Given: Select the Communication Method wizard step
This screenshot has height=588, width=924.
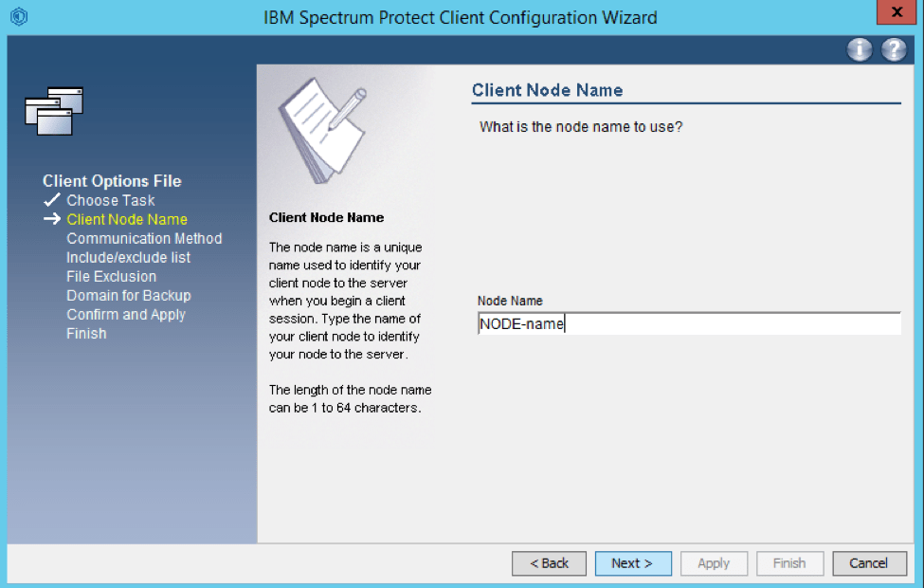Looking at the screenshot, I should 144,238.
